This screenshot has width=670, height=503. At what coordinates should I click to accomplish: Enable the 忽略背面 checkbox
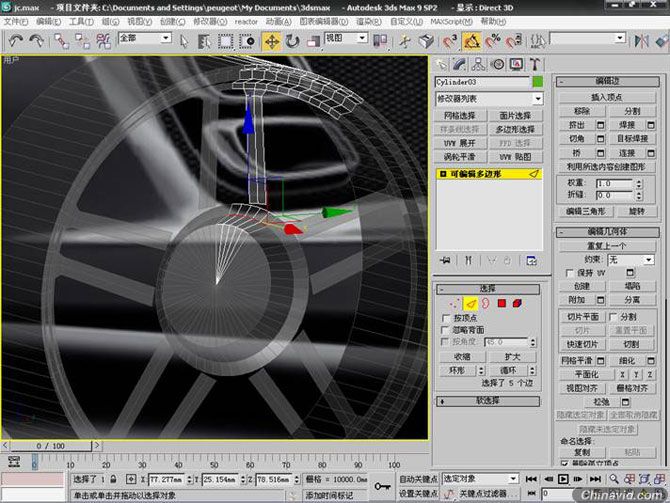446,330
